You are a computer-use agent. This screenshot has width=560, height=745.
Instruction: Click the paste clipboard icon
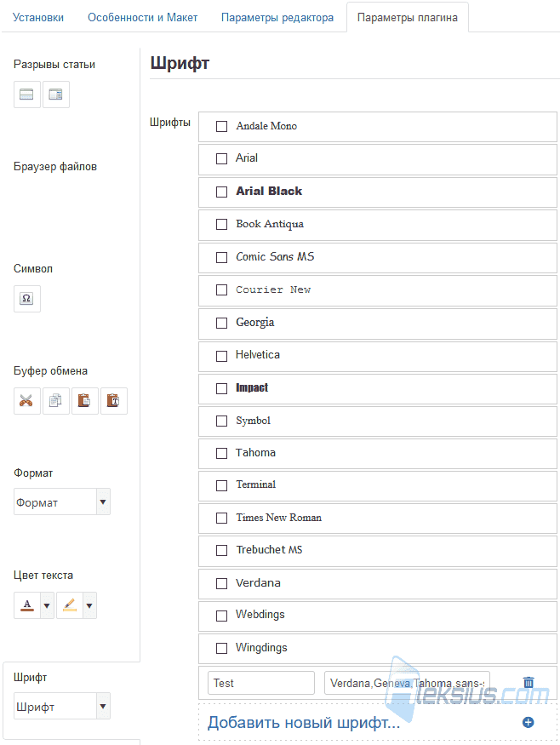[84, 400]
